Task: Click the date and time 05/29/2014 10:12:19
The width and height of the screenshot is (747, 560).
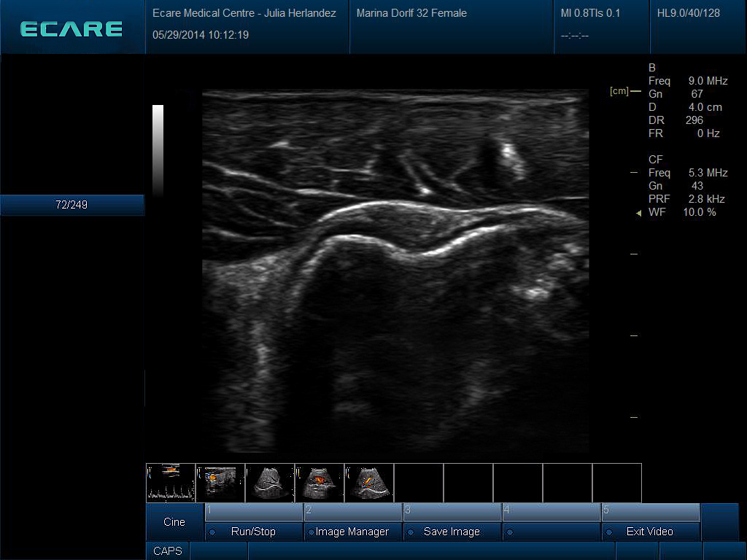Action: coord(201,35)
